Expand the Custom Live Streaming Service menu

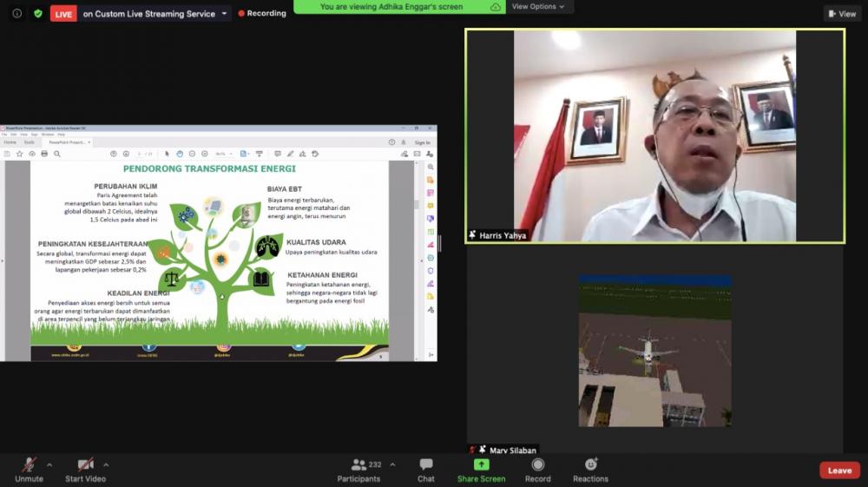click(225, 14)
